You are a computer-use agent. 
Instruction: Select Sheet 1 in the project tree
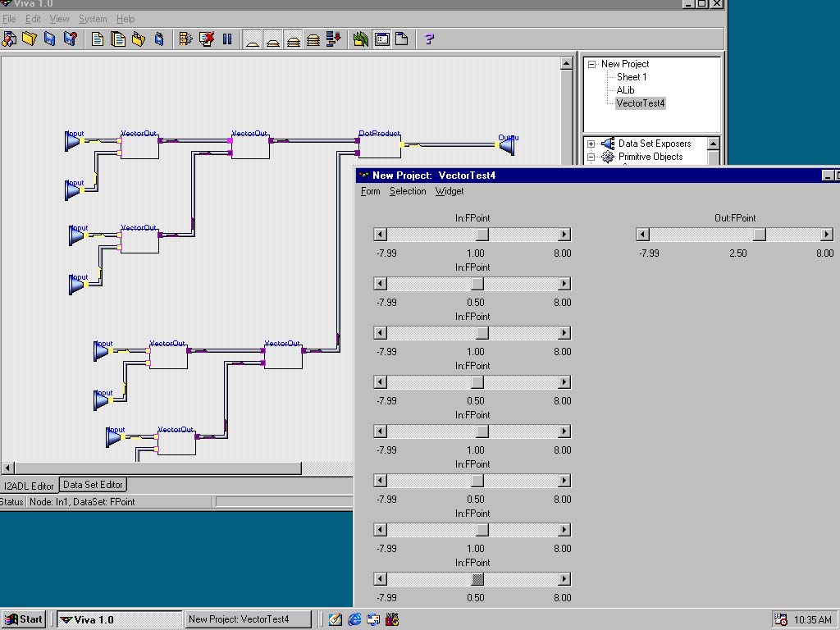(632, 77)
